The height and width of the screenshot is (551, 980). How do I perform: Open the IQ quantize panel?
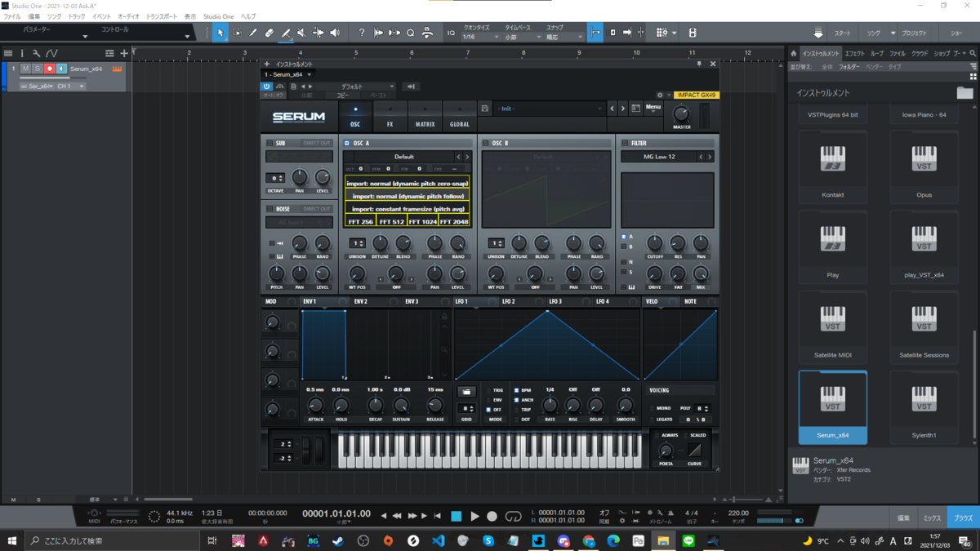pyautogui.click(x=451, y=33)
